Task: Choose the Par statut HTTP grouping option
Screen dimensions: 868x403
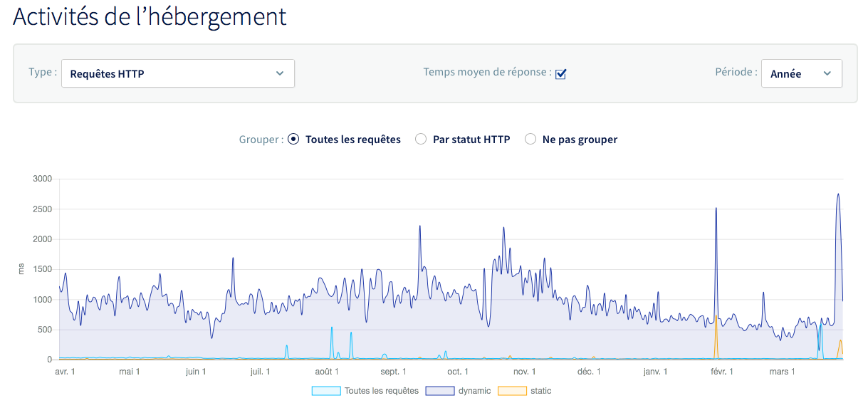Action: [x=421, y=140]
